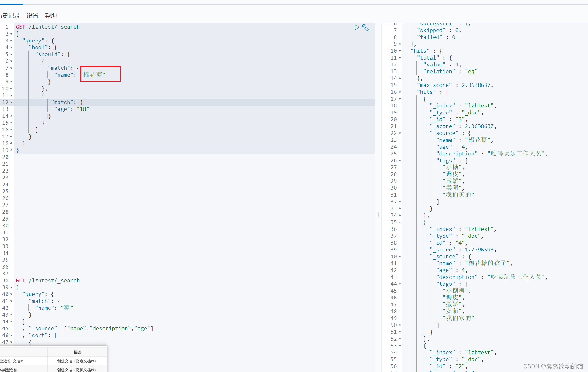Click the 创建文档（随机文档id） table cell

(77, 370)
